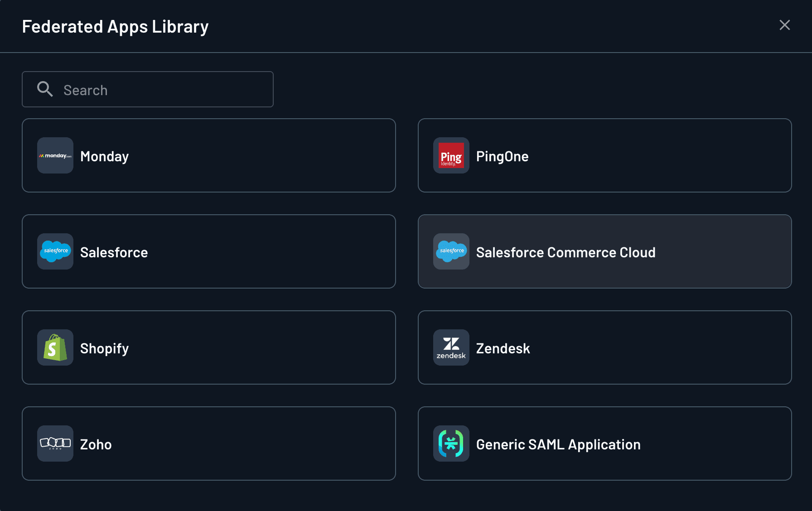This screenshot has width=812, height=511.
Task: Select the PingOne federated app
Action: pyautogui.click(x=604, y=155)
